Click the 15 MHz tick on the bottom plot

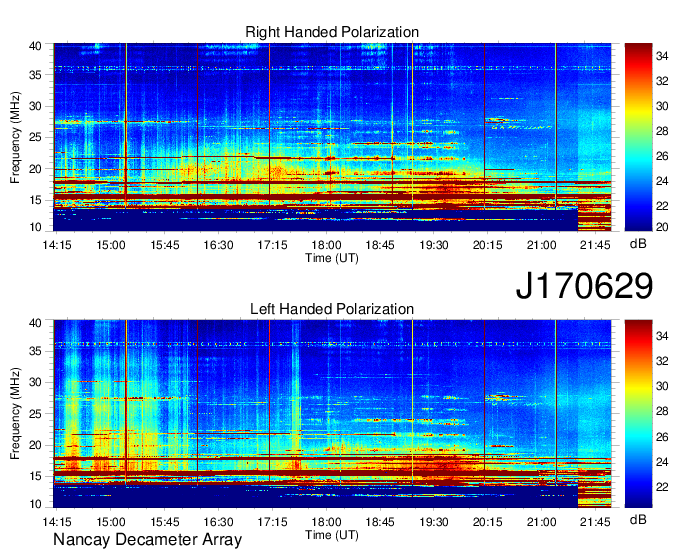click(x=35, y=476)
